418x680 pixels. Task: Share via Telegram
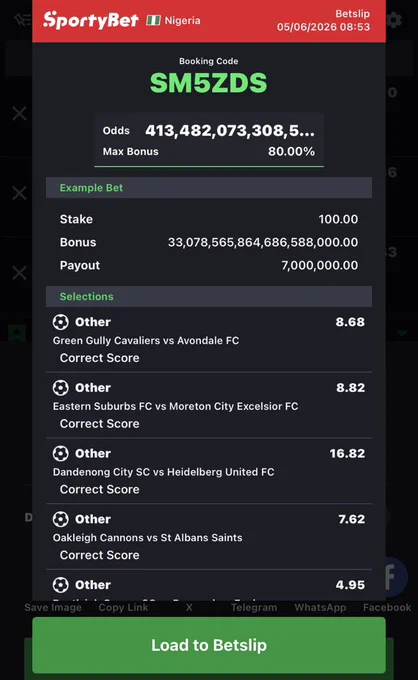point(254,607)
